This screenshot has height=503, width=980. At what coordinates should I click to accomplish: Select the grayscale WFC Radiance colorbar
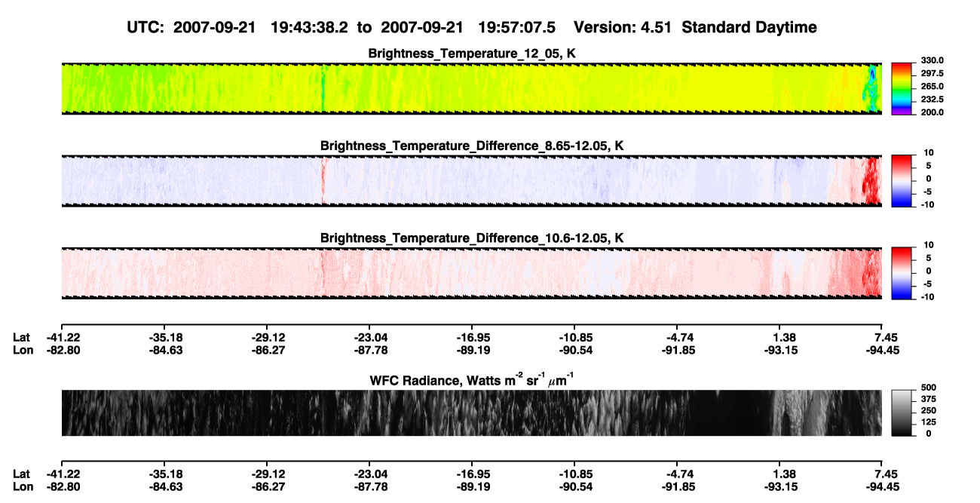coord(902,413)
